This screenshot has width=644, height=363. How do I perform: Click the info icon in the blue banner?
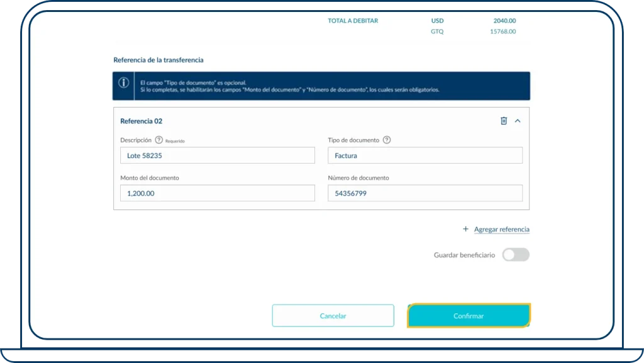click(x=124, y=83)
